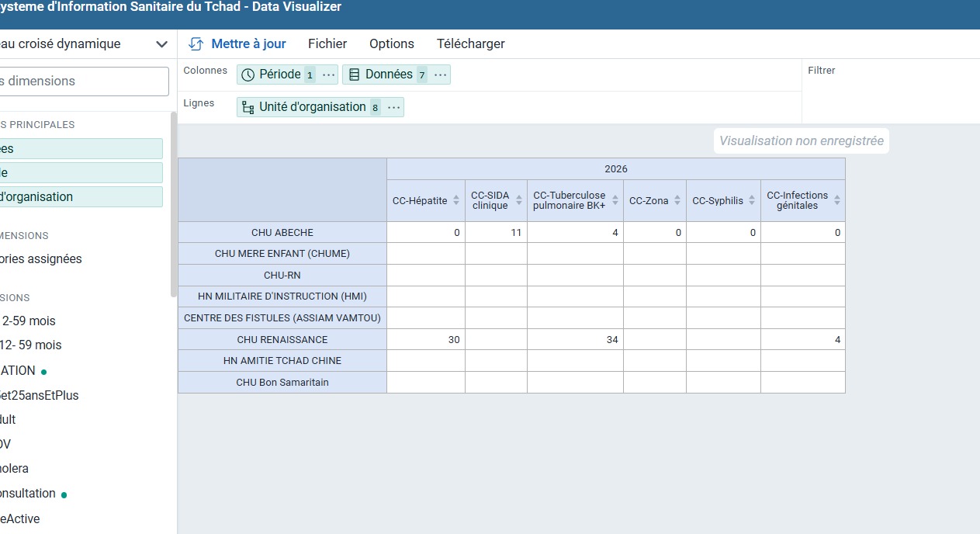Select the 12- 59 mois dimension

(31, 345)
